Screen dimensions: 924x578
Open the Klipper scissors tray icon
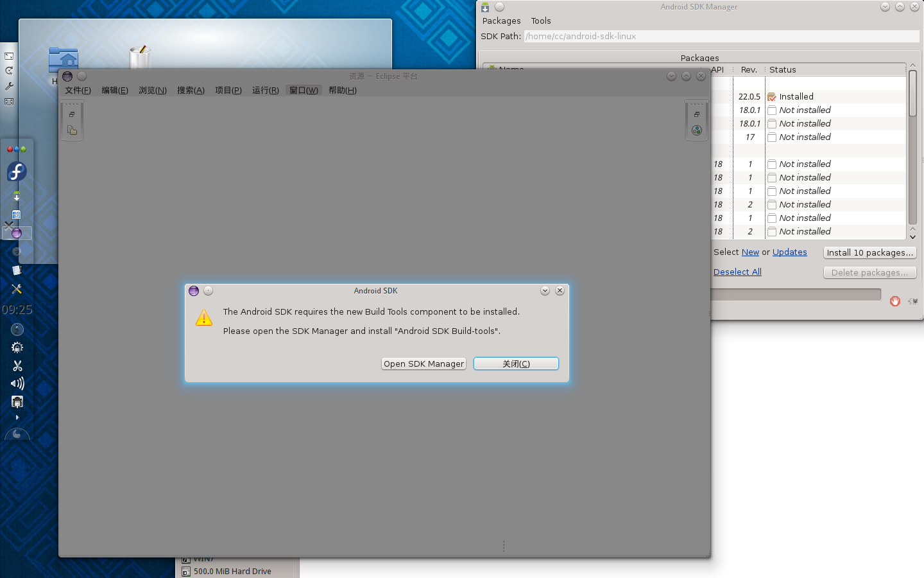[x=17, y=365]
